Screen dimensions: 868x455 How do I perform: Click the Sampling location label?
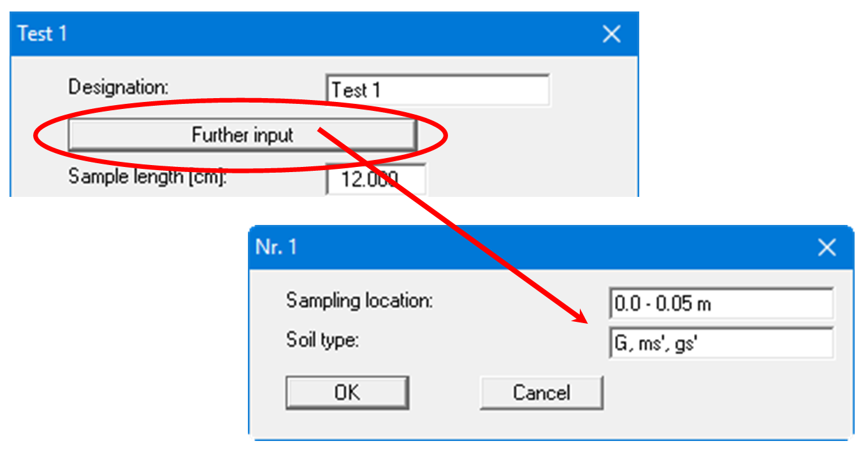[359, 300]
